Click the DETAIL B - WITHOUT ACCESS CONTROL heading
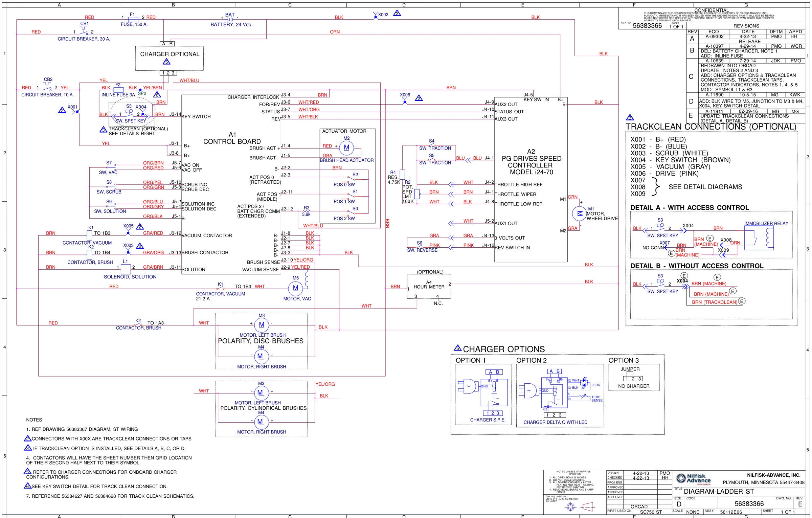Screen dimensions: 812x518 [697, 266]
